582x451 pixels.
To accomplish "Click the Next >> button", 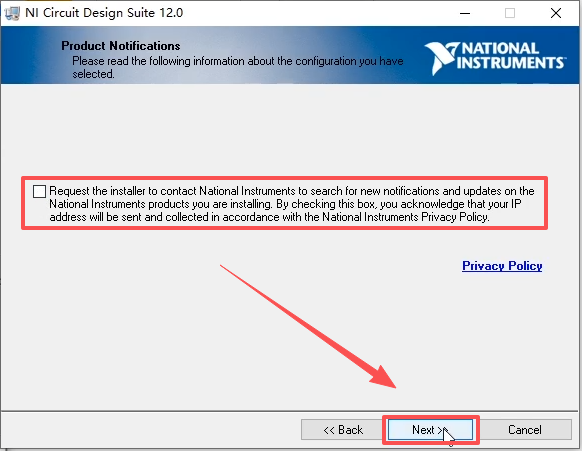I will tap(430, 430).
